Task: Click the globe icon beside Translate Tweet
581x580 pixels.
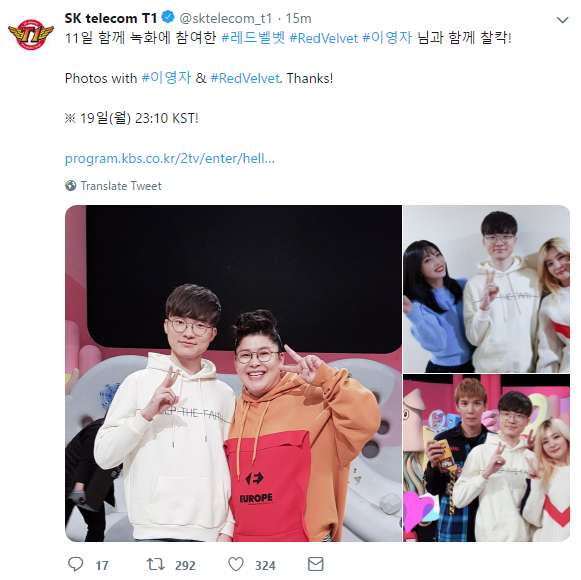Action: 70,185
